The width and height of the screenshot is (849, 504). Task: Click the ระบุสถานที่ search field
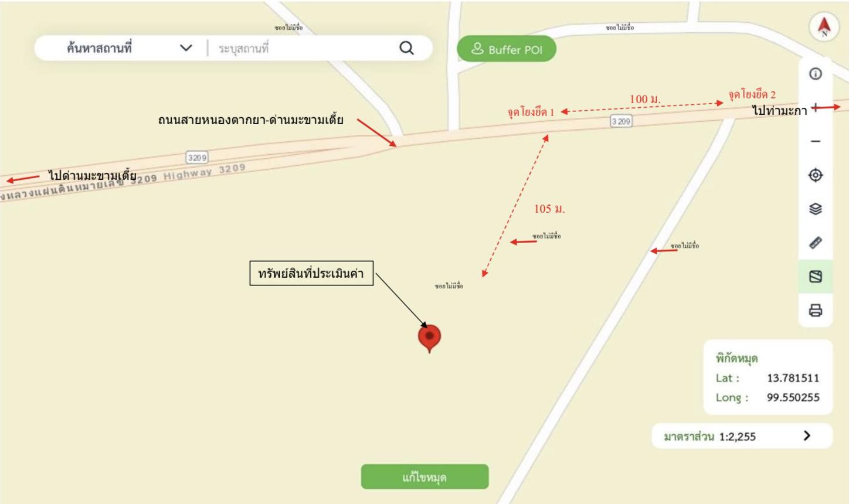tap(302, 48)
